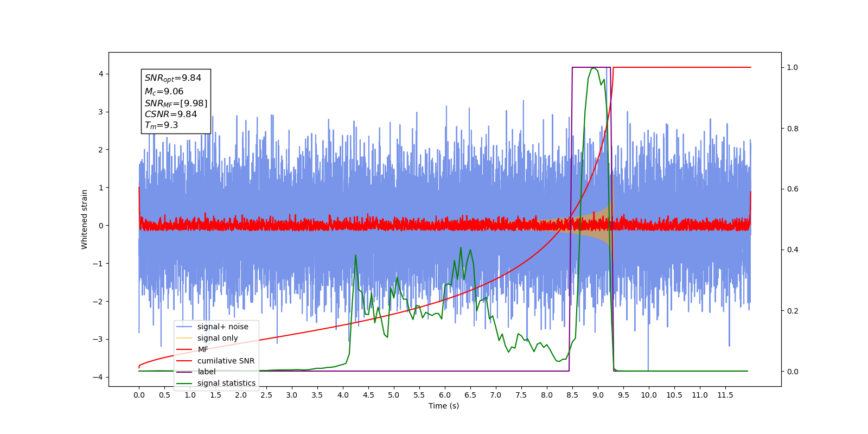The image size is (868, 434).
Task: Click the SNRopt=9.84 annotation text
Action: click(173, 78)
